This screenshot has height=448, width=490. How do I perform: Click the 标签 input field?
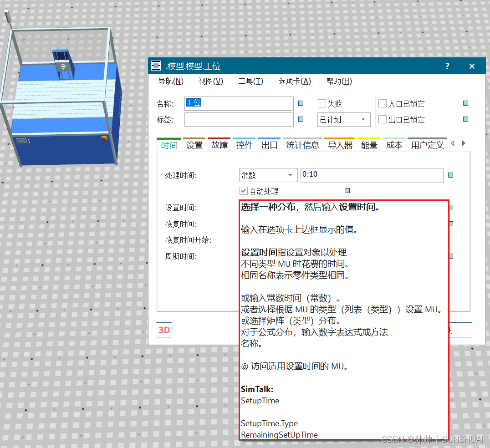click(239, 119)
